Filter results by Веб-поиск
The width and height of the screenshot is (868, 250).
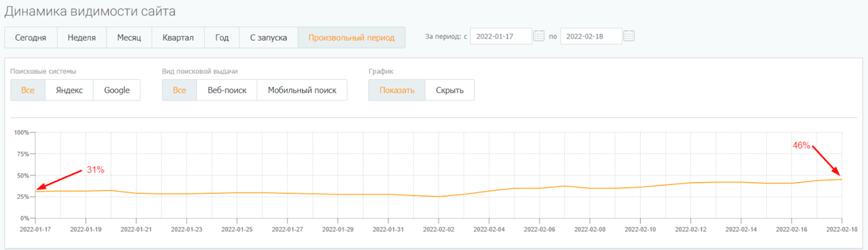tap(227, 90)
